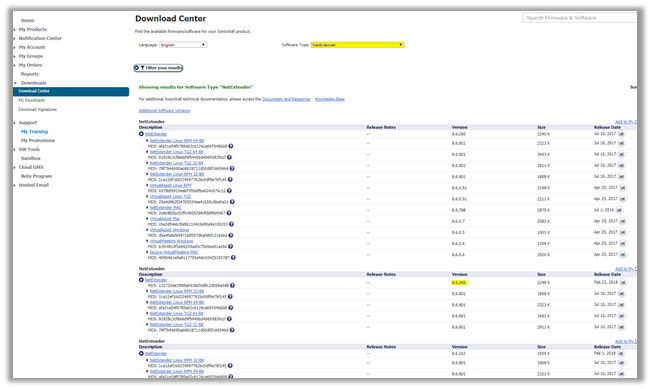The image size is (650, 389).
Task: Click download icon for Secure VirtualMeeting MAC row
Action: point(623,254)
